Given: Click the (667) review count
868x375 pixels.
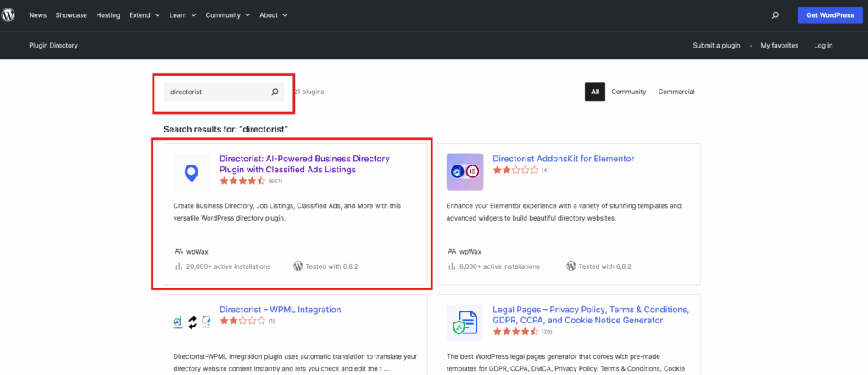Looking at the screenshot, I should (275, 181).
